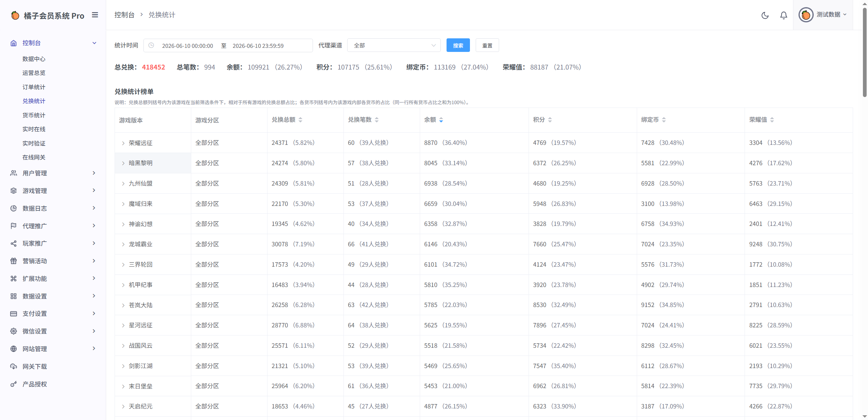
Task: Click the 数据设置 grid icon
Action: point(14,296)
